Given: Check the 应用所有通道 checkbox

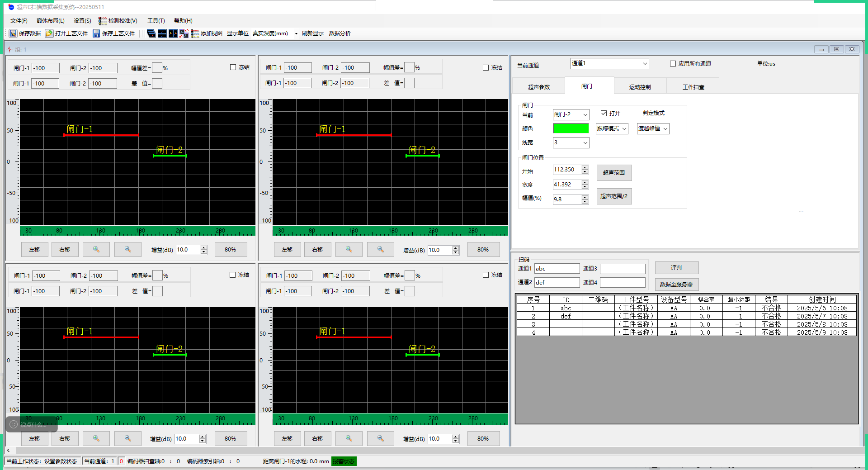Looking at the screenshot, I should pyautogui.click(x=673, y=64).
